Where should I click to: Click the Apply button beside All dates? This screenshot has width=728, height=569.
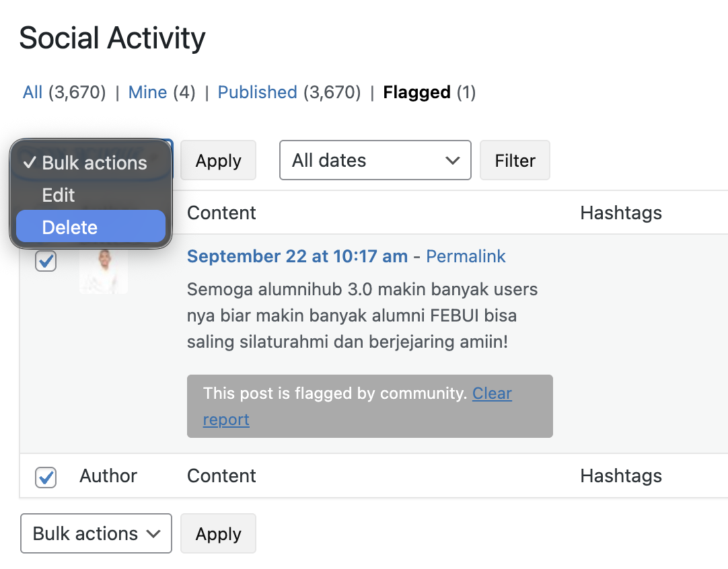click(218, 161)
